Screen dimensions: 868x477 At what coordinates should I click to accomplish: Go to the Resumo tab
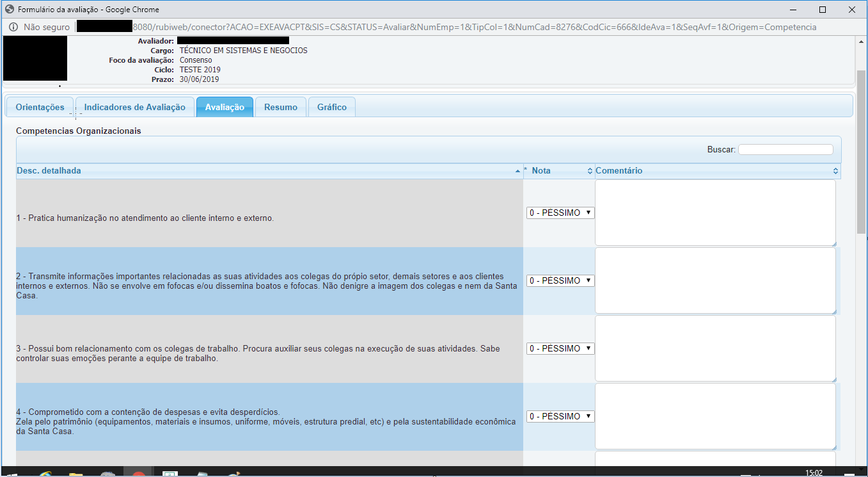281,107
